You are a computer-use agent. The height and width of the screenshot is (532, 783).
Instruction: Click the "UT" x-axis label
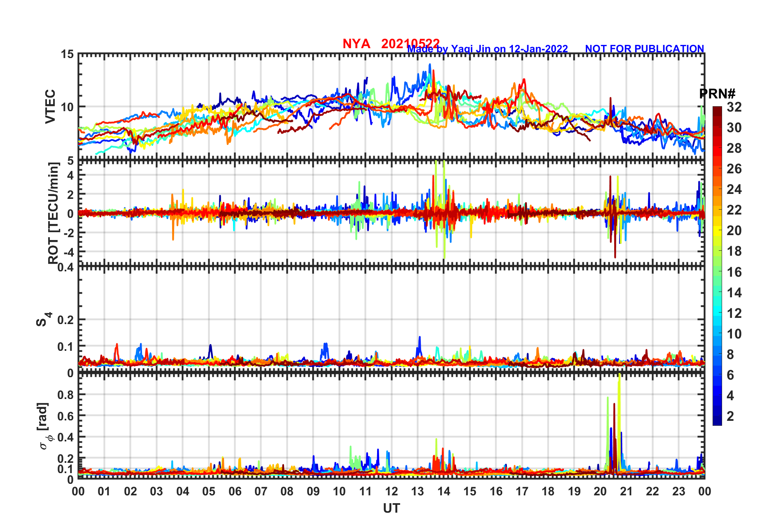tap(391, 509)
